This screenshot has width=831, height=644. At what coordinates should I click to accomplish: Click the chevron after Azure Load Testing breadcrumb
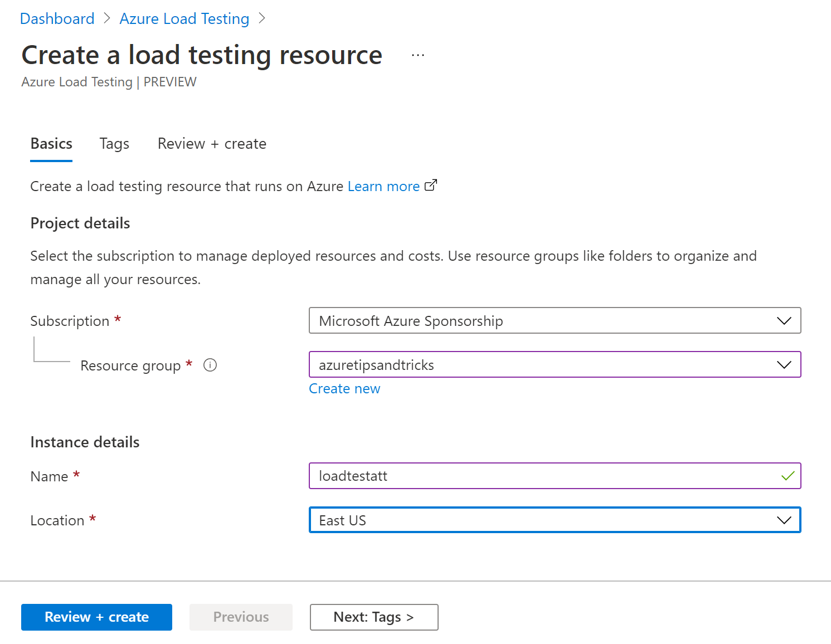click(x=262, y=18)
